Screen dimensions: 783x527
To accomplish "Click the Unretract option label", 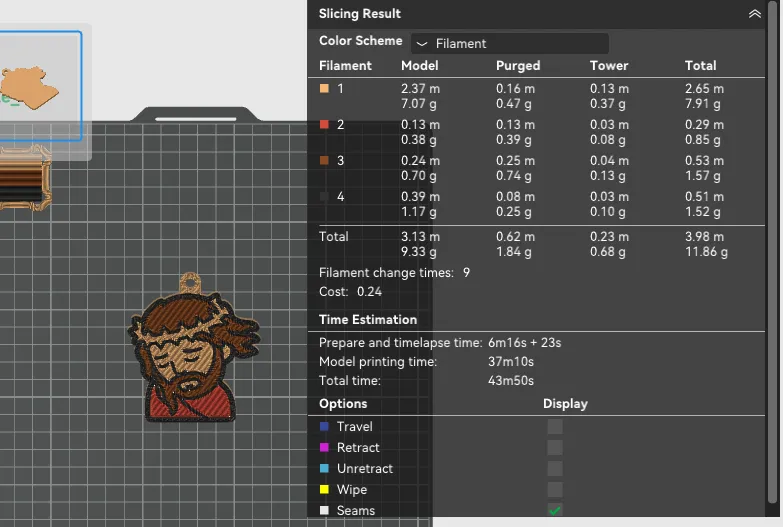I will point(365,469).
